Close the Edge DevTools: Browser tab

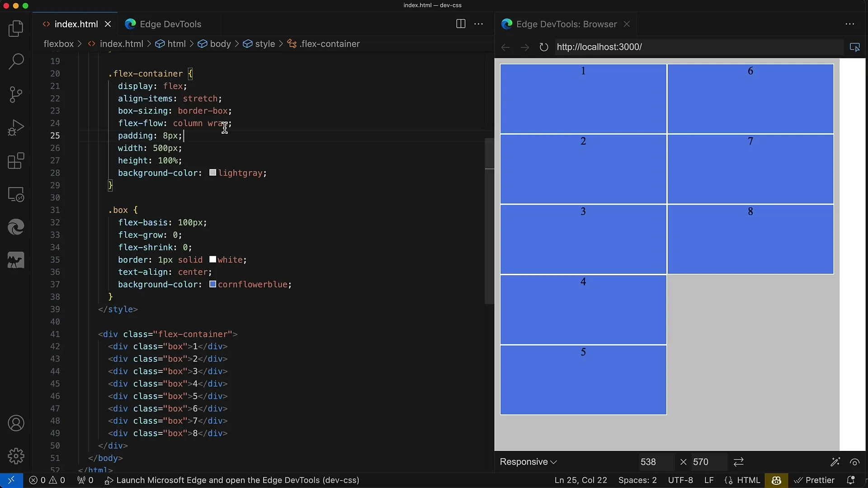(x=627, y=24)
